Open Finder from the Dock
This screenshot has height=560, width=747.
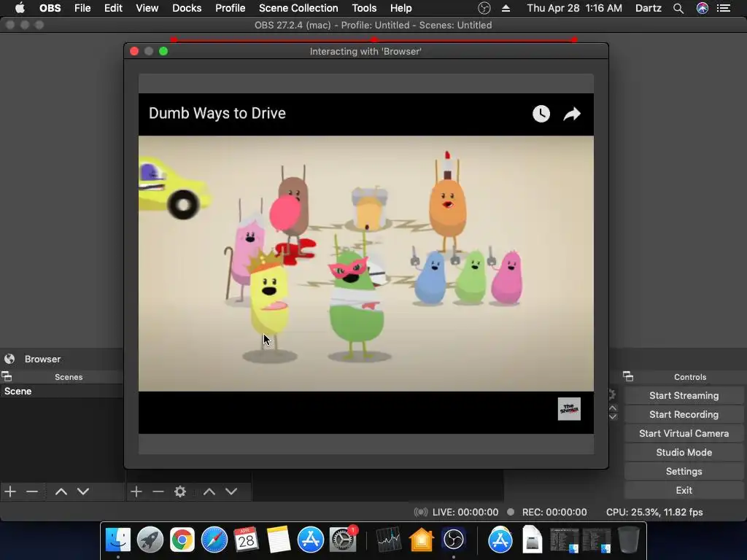[x=117, y=540]
